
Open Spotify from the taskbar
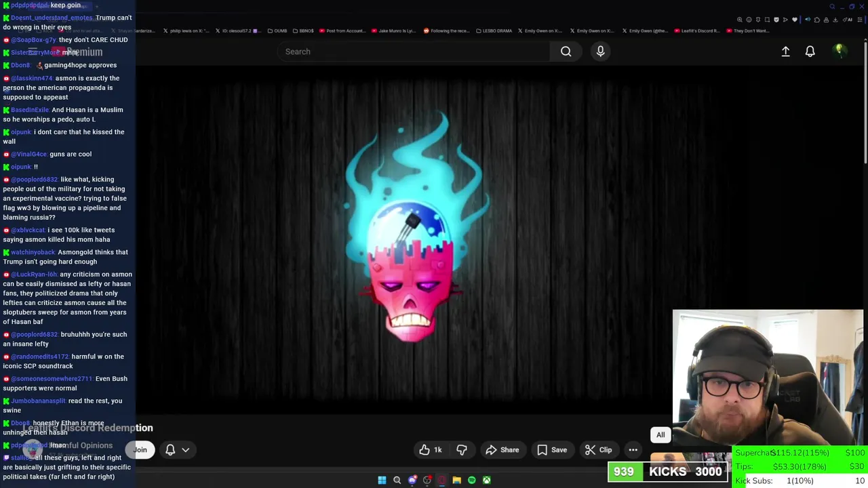[471, 480]
